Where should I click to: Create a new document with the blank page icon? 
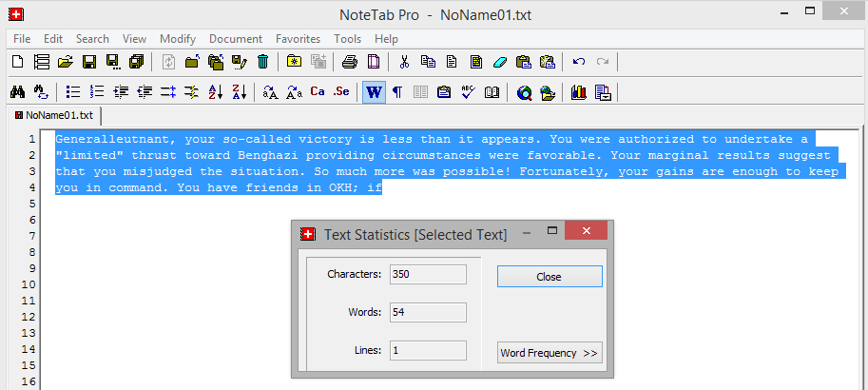point(18,62)
